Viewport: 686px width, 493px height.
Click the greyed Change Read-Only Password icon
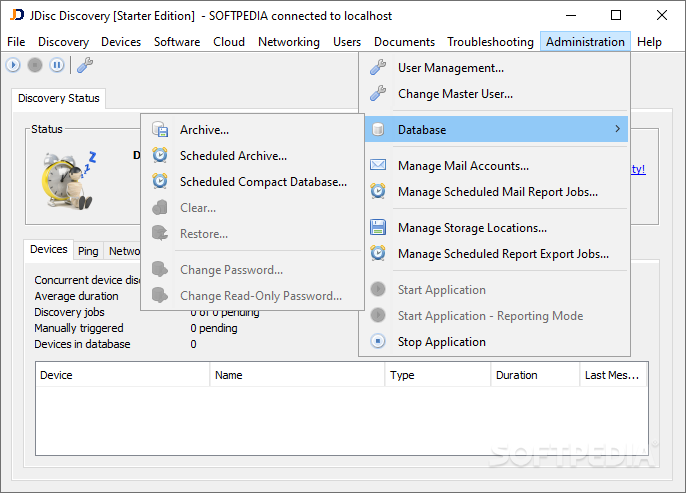pos(160,295)
